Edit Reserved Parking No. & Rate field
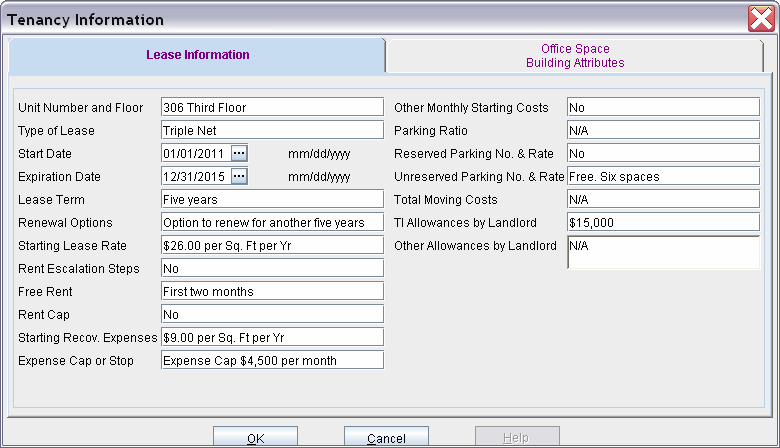 click(x=664, y=153)
